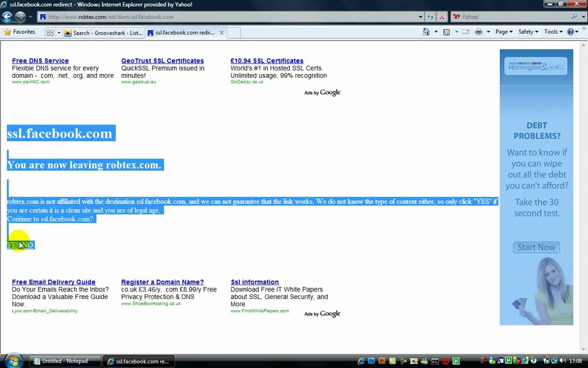This screenshot has width=588, height=368.
Task: Click the Lyris.com/Email_Deliverability URL text
Action: click(44, 311)
